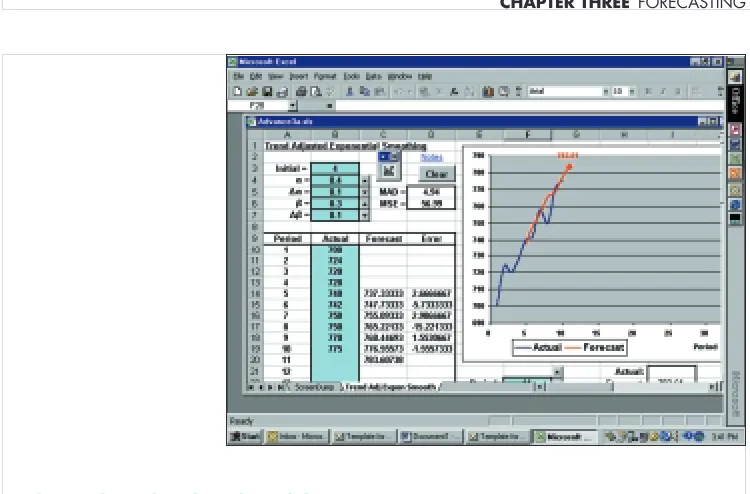Select the Trend Adjusted Exponential Smoothing title cell
750x494 pixels.
[345, 146]
